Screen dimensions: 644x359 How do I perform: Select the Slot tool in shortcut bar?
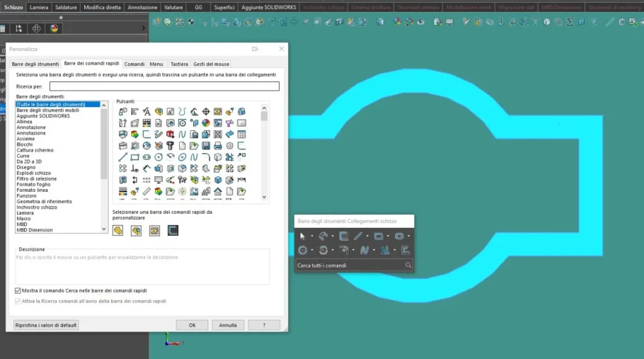tap(399, 236)
